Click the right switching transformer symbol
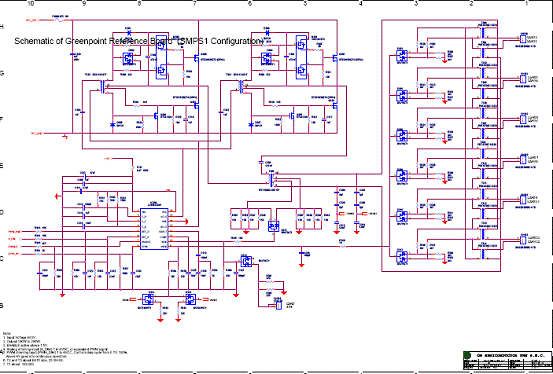The height and width of the screenshot is (374, 553). coord(241,87)
